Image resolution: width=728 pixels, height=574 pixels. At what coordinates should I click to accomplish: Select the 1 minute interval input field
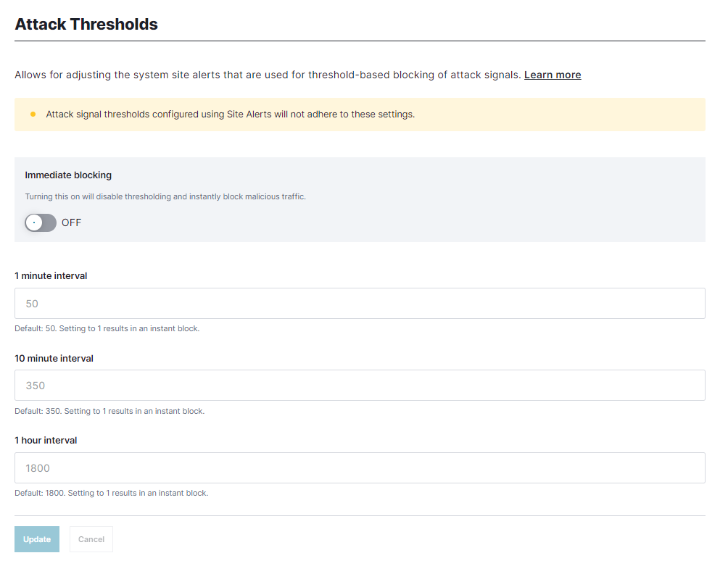coord(360,303)
